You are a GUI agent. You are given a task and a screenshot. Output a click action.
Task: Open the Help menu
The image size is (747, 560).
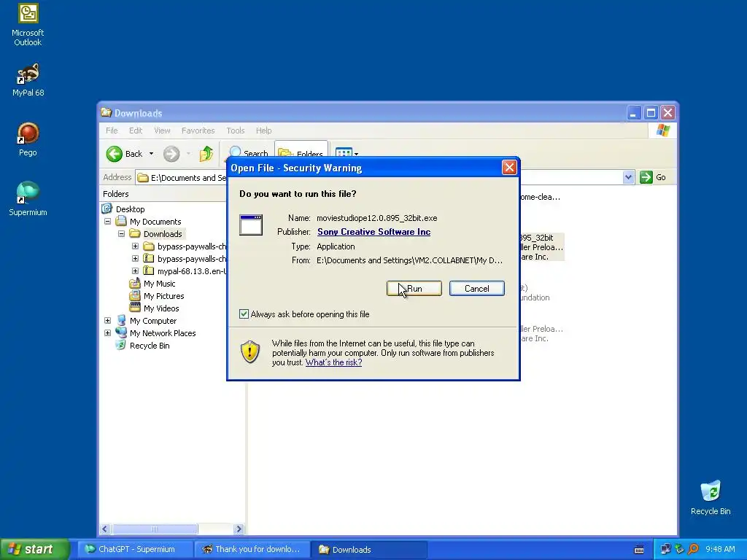click(263, 131)
